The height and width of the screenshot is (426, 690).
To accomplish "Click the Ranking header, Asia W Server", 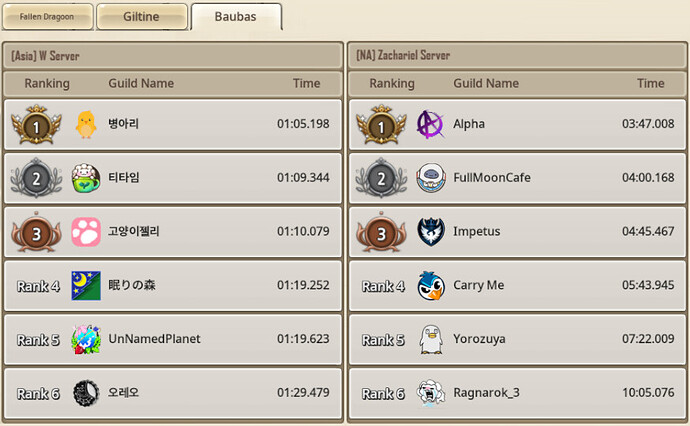I will pyautogui.click(x=47, y=83).
